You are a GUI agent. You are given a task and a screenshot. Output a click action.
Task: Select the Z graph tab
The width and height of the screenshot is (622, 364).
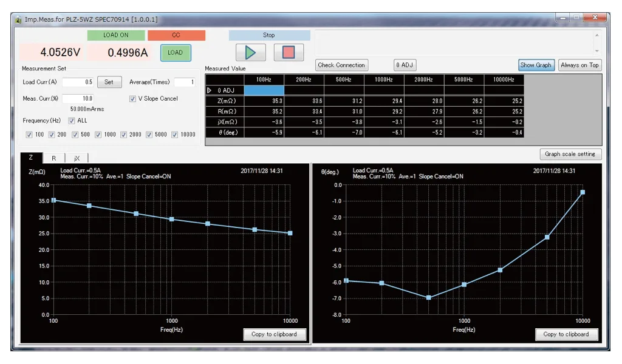(31, 158)
